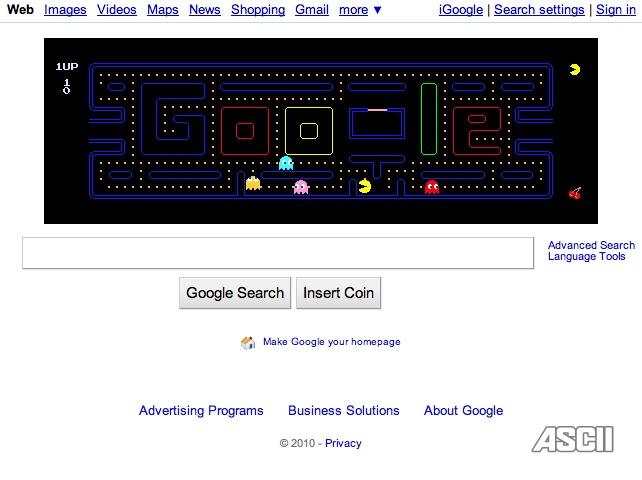Open the Images tab
The width and height of the screenshot is (642, 480).
click(65, 10)
